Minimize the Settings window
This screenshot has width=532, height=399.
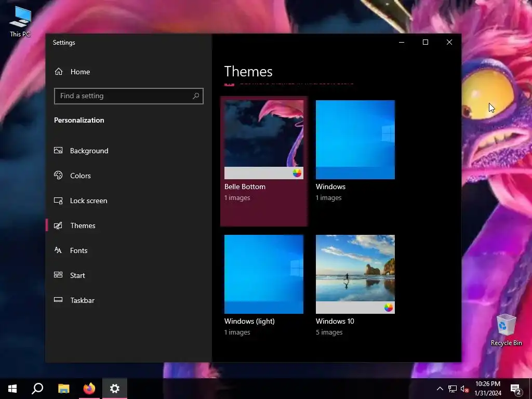click(402, 43)
